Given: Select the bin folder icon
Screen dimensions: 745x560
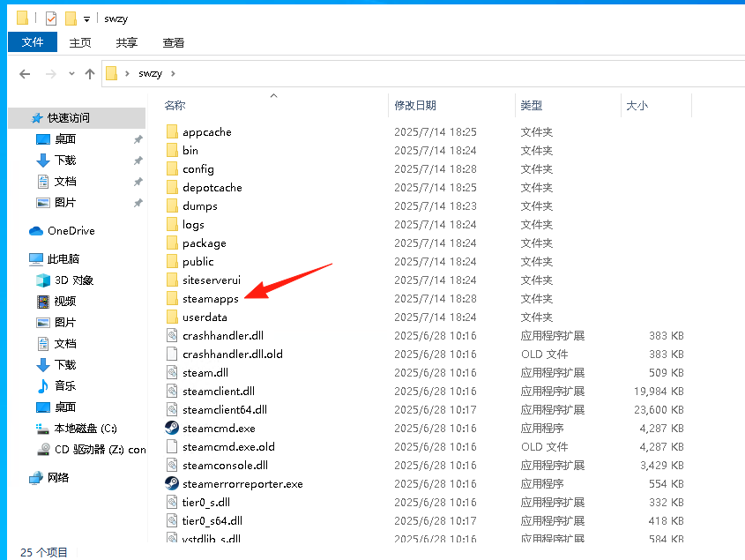Looking at the screenshot, I should pos(172,150).
